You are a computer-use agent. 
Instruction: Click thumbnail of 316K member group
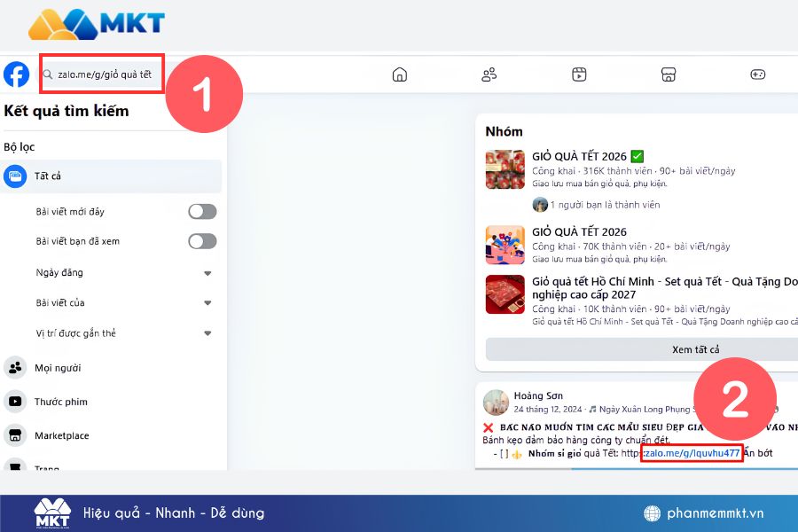(505, 169)
